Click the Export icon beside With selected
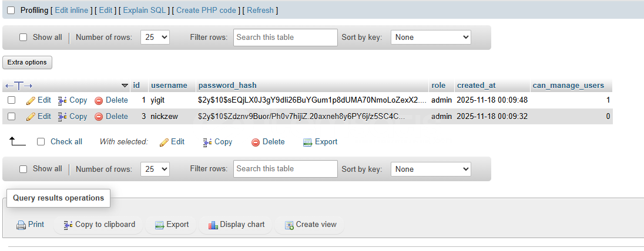 (x=307, y=142)
